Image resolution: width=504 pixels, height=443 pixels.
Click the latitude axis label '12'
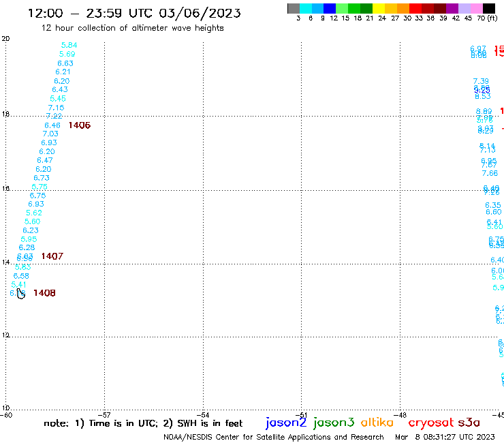click(x=5, y=335)
